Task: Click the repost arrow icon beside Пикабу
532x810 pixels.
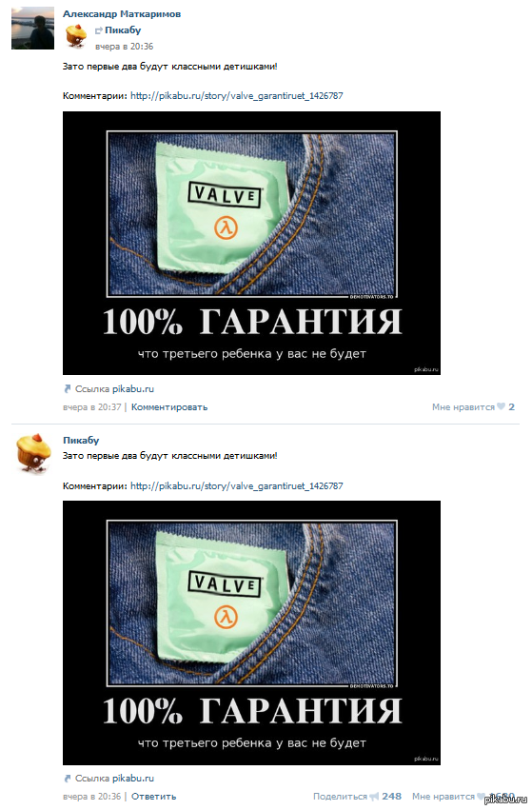Action: pyautogui.click(x=98, y=31)
